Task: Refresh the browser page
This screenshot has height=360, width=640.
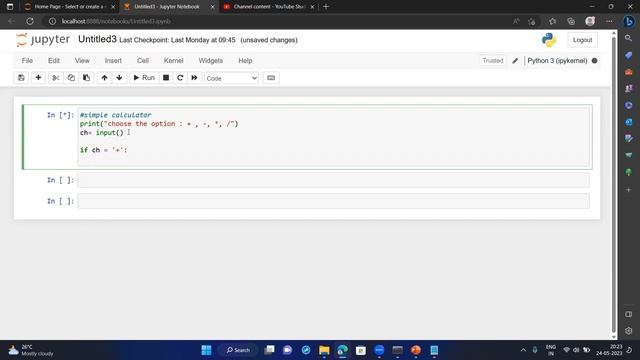Action: 30,21
